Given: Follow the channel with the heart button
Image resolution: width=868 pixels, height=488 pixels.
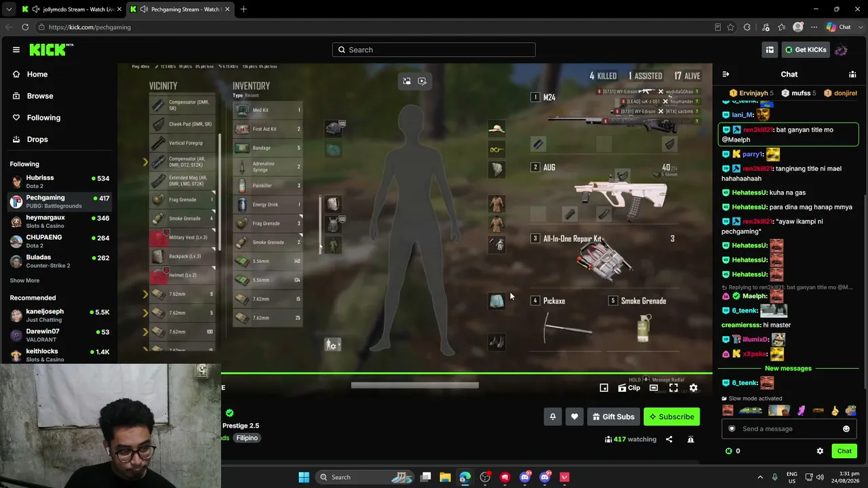Looking at the screenshot, I should pyautogui.click(x=574, y=417).
